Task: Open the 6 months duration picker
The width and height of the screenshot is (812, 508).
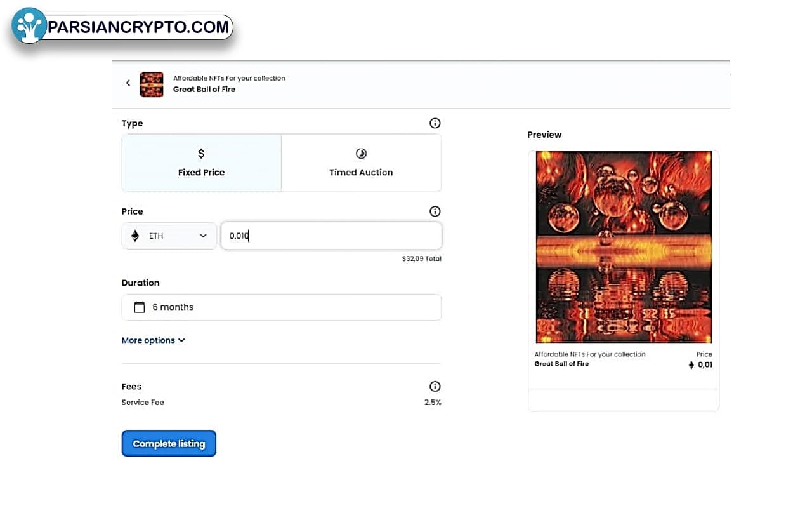Action: [281, 307]
